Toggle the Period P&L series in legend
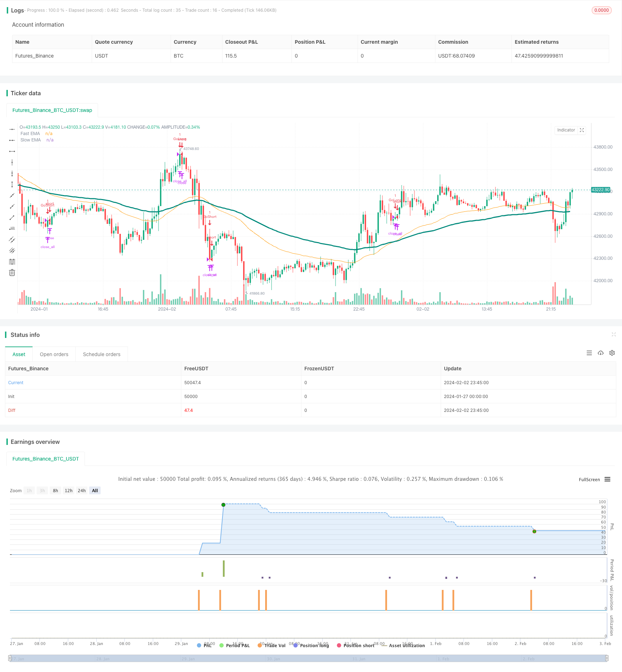Viewport: 622px width, 672px height. [235, 645]
